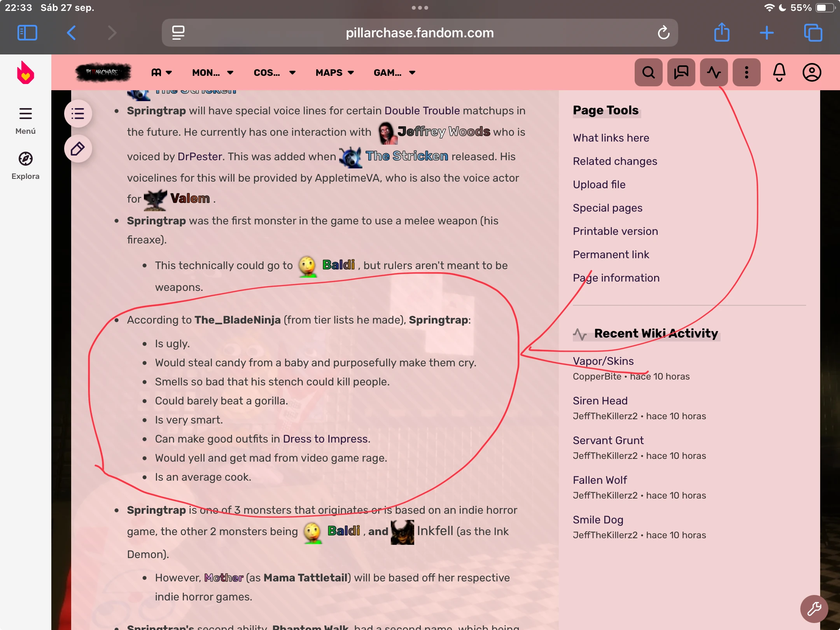Open the Menú hamburger sidebar item
Image resolution: width=840 pixels, height=630 pixels.
pyautogui.click(x=25, y=121)
